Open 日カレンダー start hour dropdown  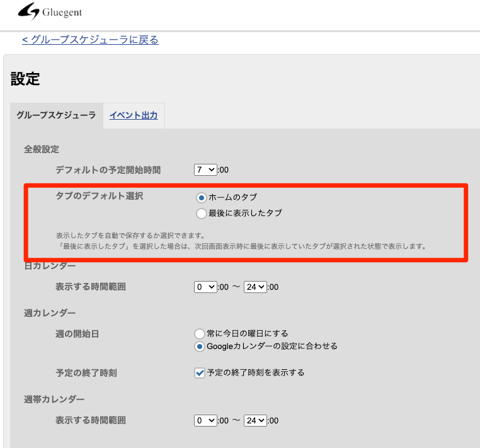tap(205, 287)
